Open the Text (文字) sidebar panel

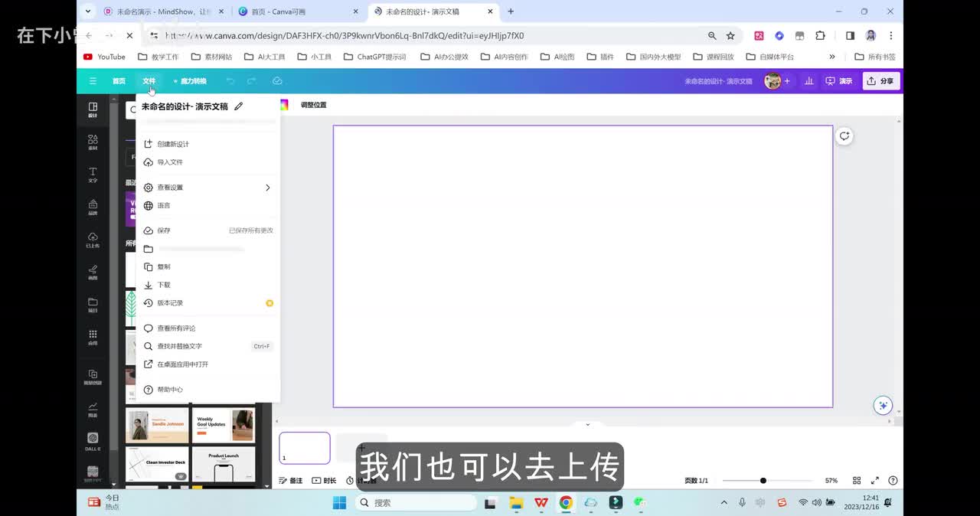click(x=93, y=175)
